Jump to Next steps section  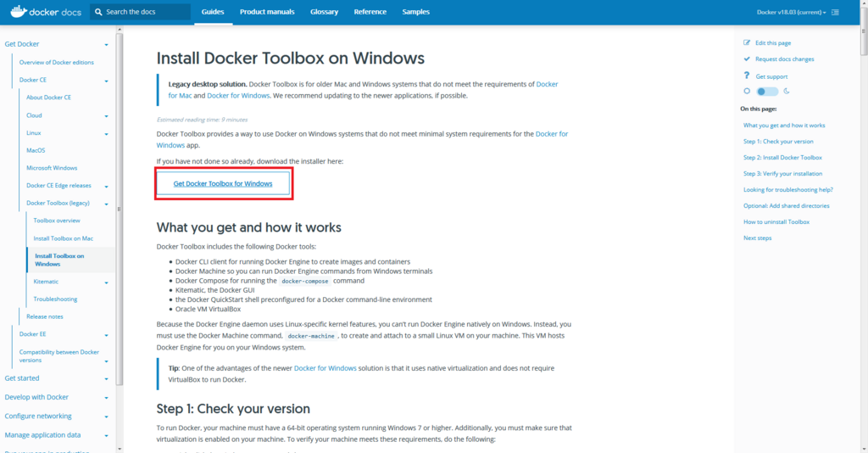point(757,238)
